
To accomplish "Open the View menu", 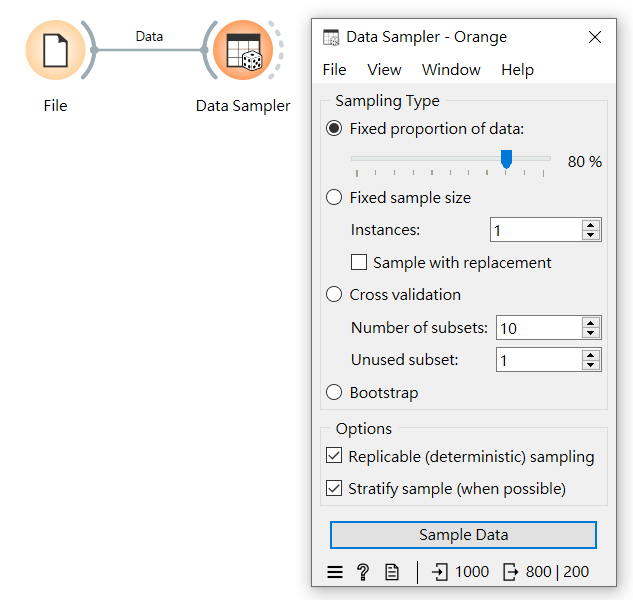I will coord(384,70).
